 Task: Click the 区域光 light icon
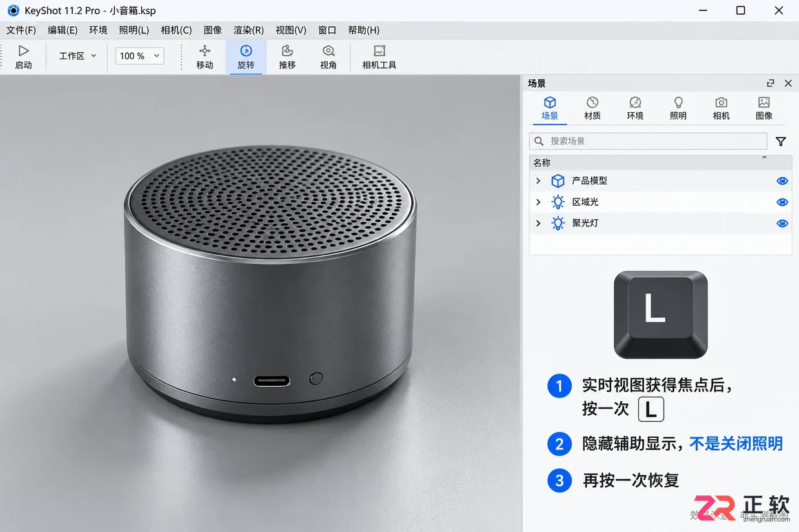tap(558, 202)
